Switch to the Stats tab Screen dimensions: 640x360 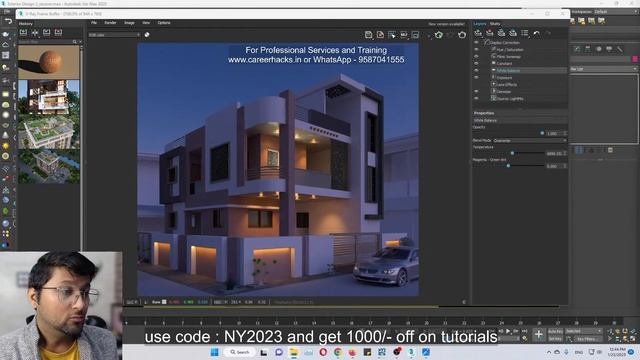coord(495,24)
